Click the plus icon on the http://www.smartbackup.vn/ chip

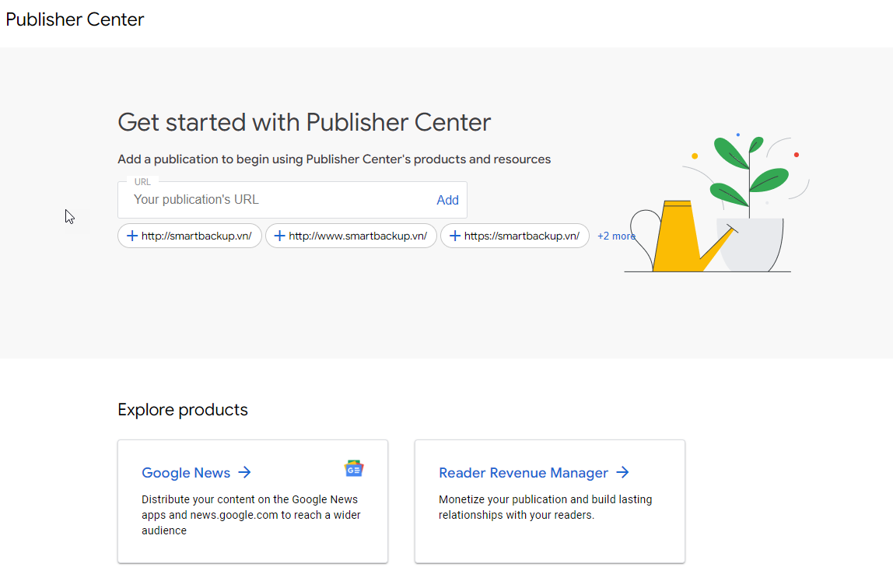coord(279,236)
